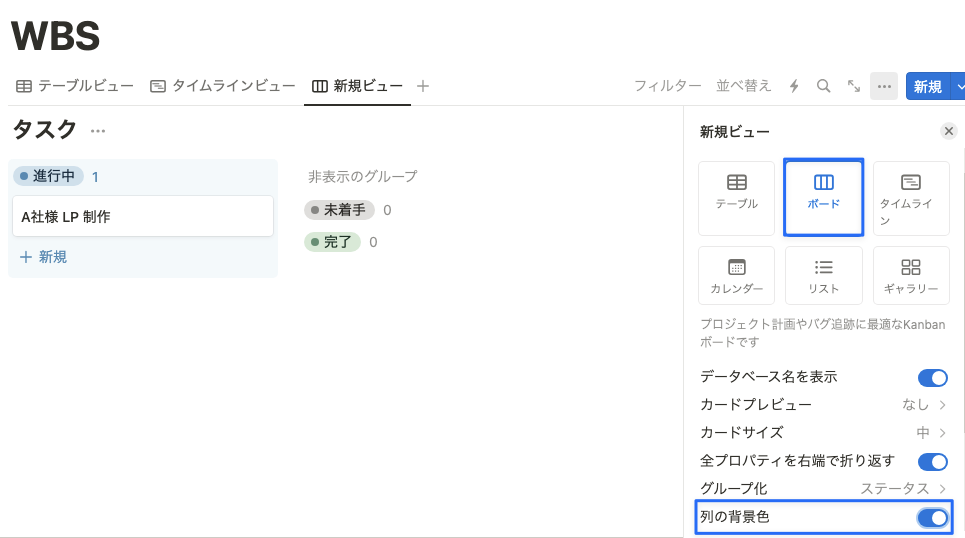Open the タスク database options menu

(98, 130)
